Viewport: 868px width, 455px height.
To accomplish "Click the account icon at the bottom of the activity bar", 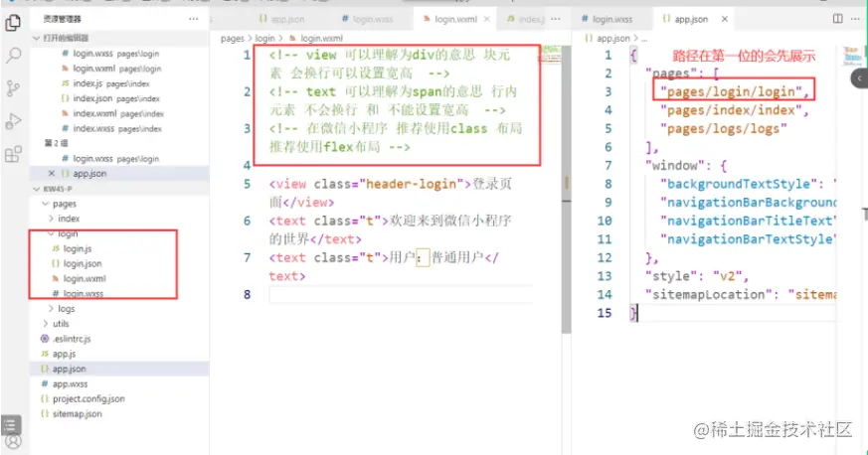I will pyautogui.click(x=13, y=442).
